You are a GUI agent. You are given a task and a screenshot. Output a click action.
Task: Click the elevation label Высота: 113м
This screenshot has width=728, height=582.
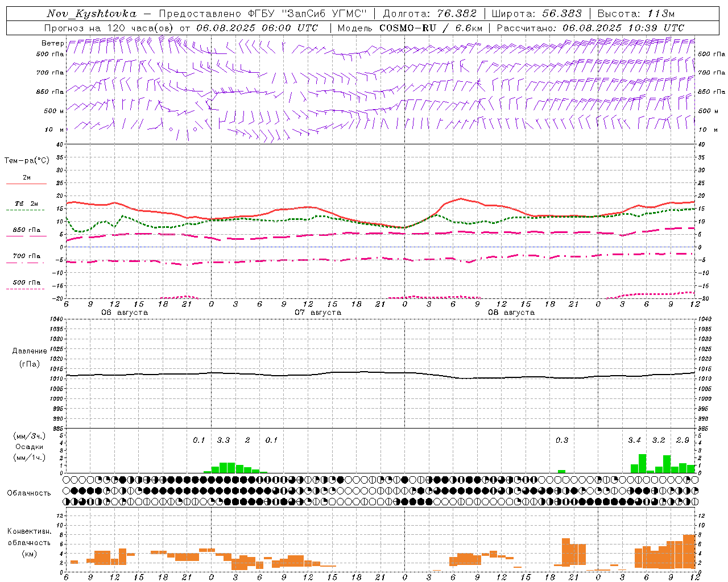pyautogui.click(x=636, y=14)
